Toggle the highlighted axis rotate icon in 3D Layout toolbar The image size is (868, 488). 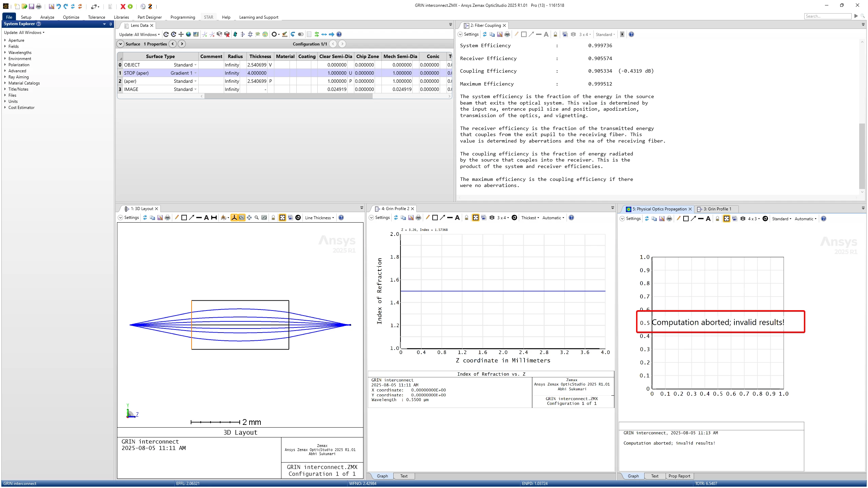tap(234, 218)
